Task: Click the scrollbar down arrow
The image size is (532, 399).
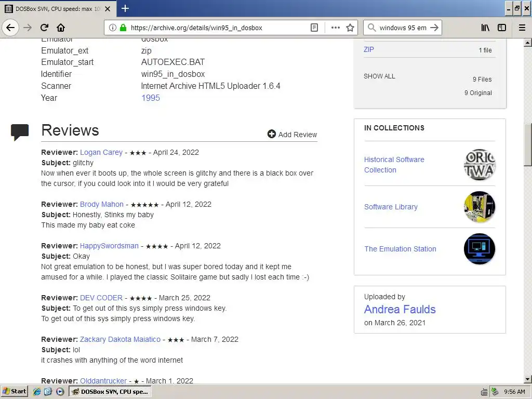Action: [x=528, y=379]
